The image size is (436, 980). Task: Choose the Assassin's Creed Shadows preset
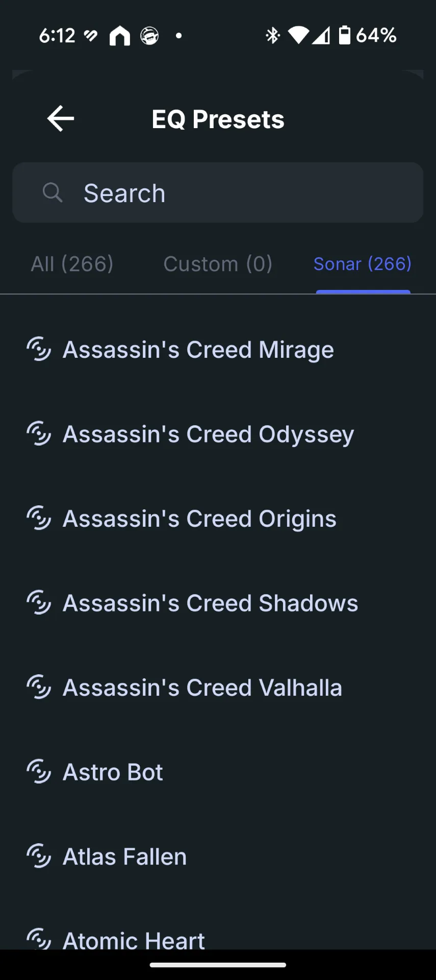pyautogui.click(x=218, y=603)
